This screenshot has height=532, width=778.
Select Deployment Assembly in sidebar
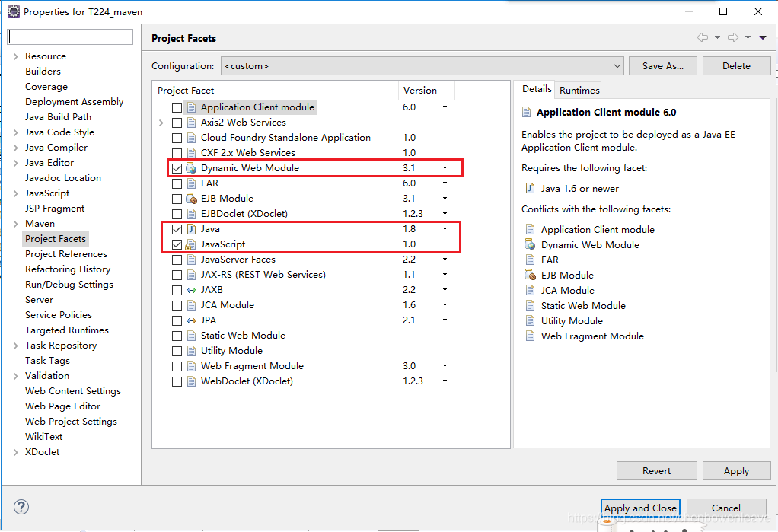coord(74,102)
